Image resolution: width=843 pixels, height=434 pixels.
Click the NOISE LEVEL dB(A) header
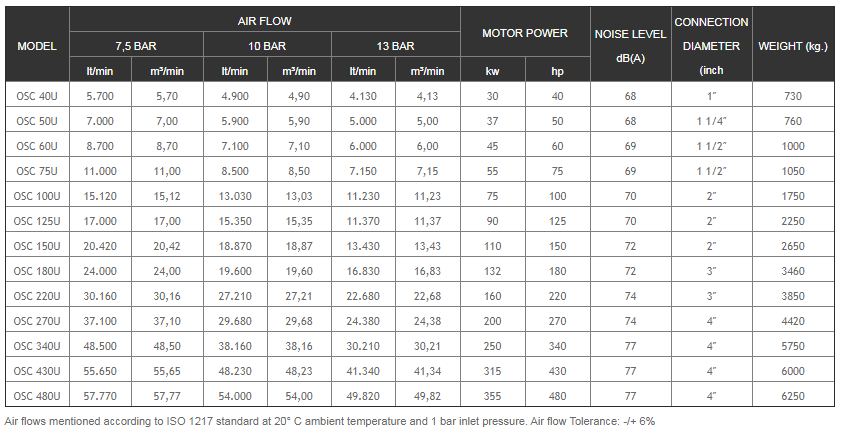[x=631, y=46]
